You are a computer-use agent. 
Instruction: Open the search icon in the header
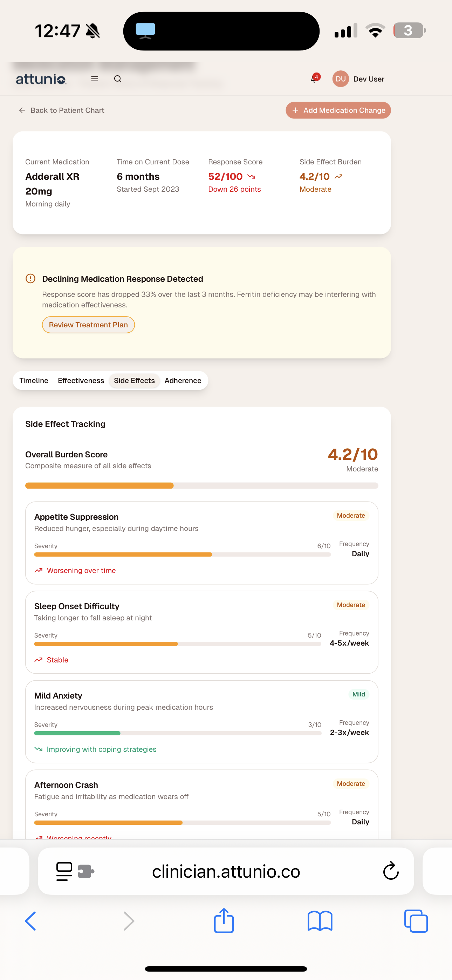tap(118, 79)
